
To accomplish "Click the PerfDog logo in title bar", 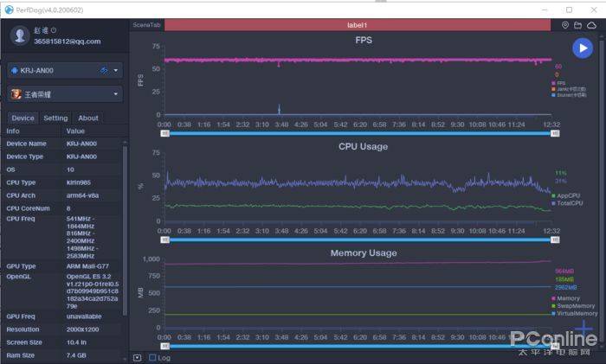I will [x=9, y=9].
